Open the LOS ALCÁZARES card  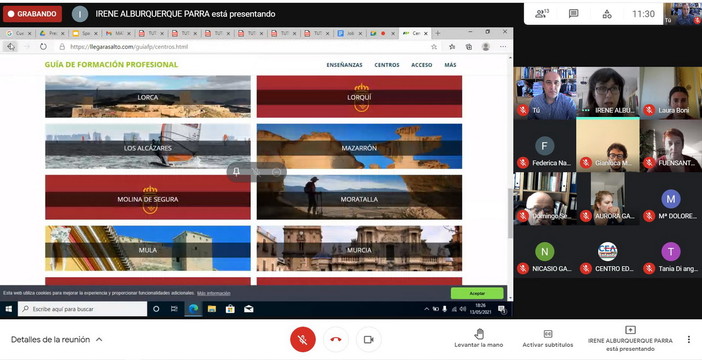tap(148, 146)
